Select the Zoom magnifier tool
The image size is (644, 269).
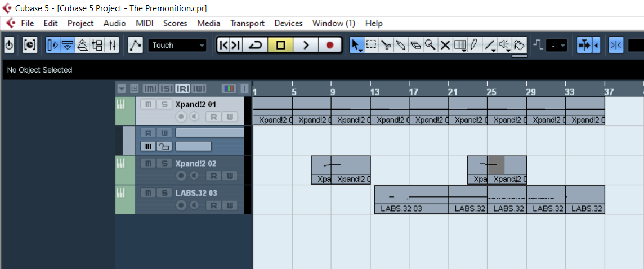point(430,45)
